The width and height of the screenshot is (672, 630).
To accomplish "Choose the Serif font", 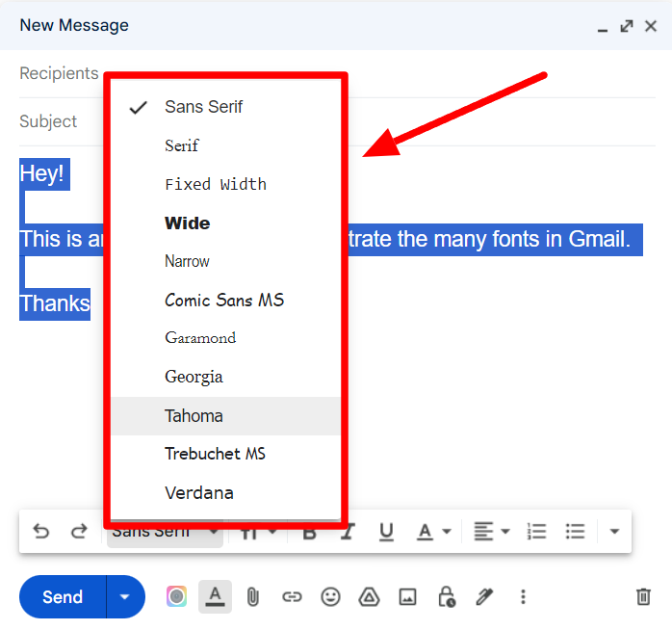I will tap(225, 145).
